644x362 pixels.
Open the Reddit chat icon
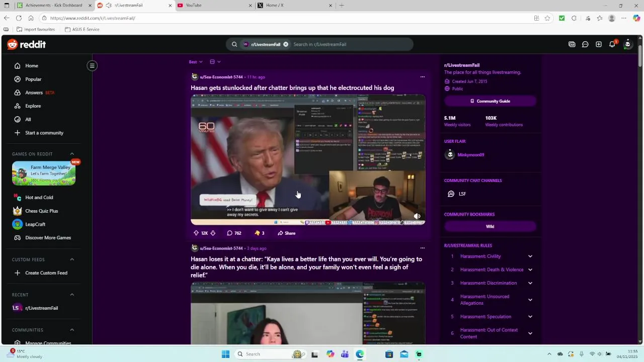[585, 44]
